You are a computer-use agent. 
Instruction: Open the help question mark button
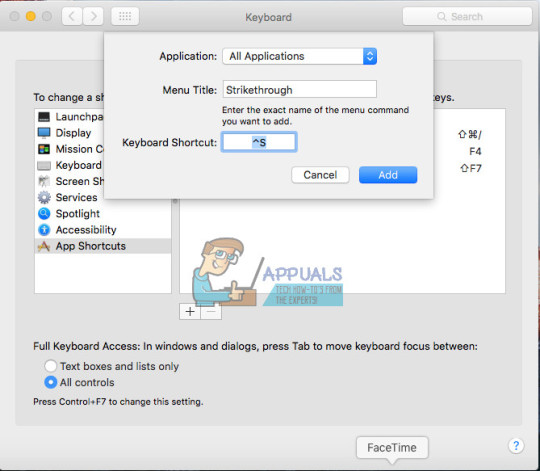(x=516, y=446)
